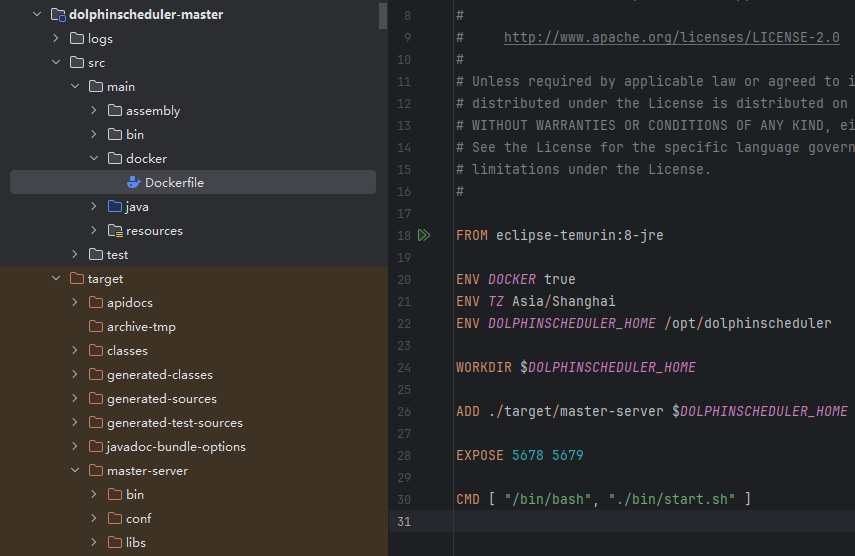
Task: Collapse the docker folder
Action: click(94, 158)
